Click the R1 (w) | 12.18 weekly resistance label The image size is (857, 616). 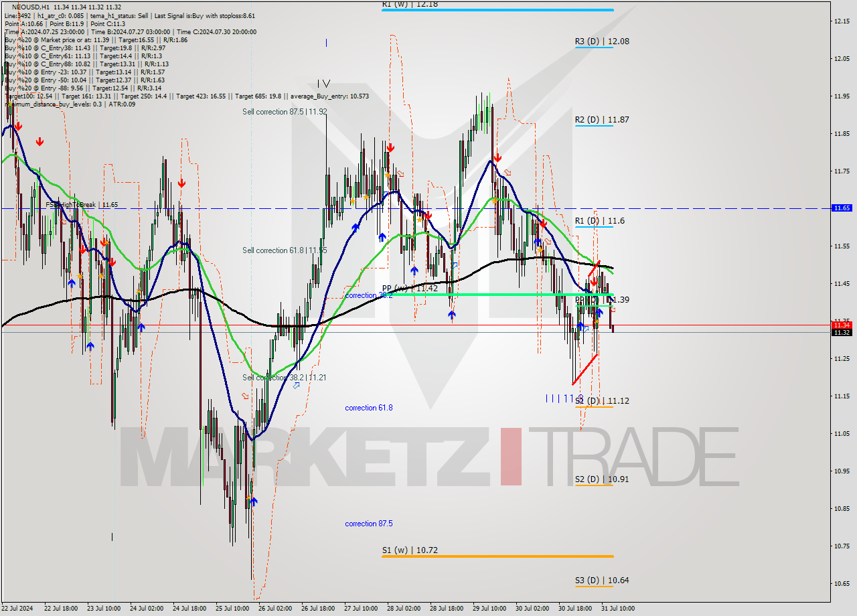pos(410,4)
